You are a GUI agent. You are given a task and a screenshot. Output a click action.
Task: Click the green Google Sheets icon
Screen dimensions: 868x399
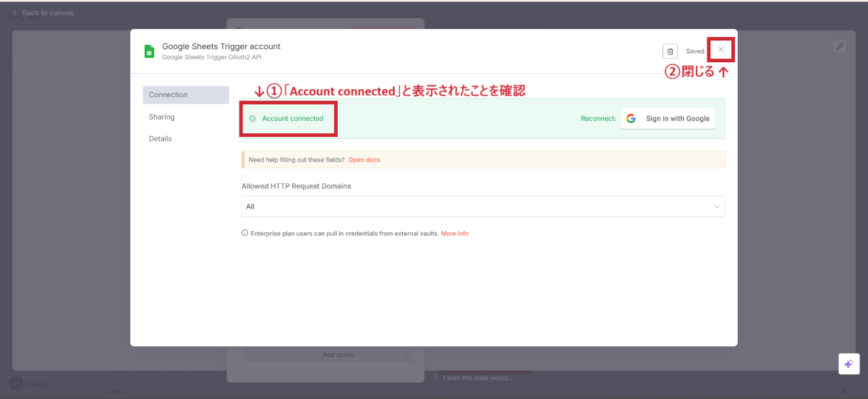149,51
